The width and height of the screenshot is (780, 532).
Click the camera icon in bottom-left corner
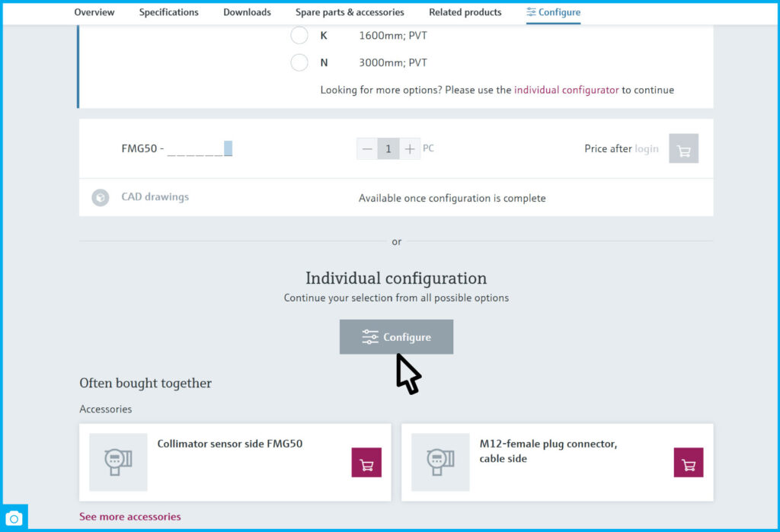click(14, 518)
